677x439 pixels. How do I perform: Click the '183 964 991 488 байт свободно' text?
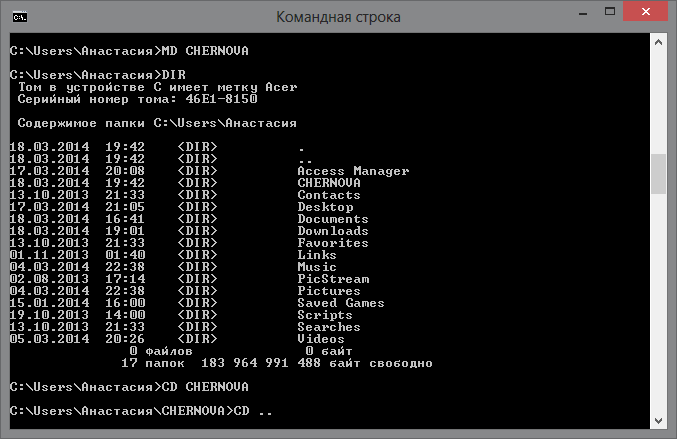(x=317, y=363)
